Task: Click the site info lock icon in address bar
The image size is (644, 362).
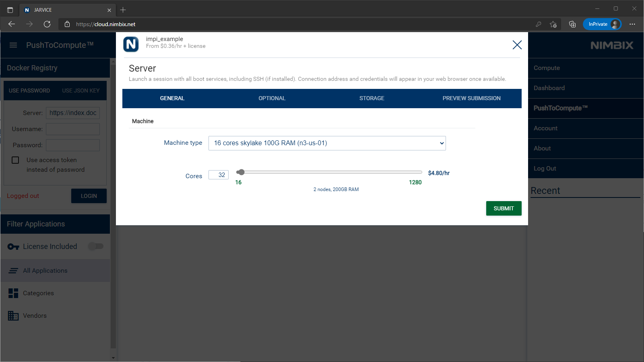Action: (67, 24)
